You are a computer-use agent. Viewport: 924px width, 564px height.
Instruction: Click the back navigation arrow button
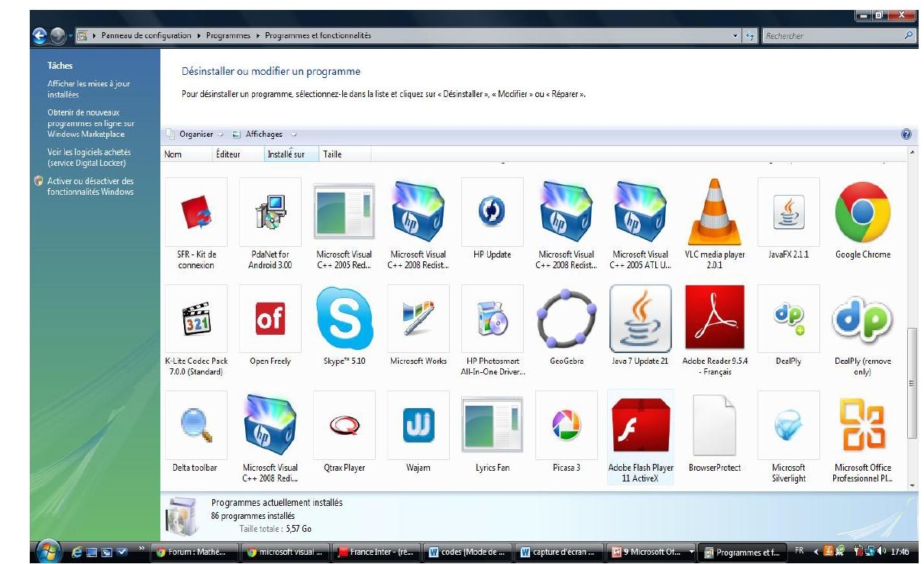point(39,36)
